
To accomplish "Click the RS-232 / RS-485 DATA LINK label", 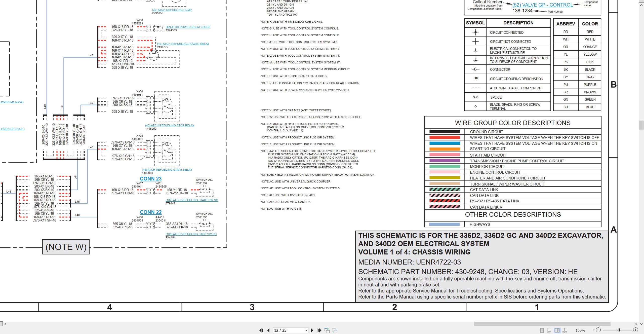I will (495, 201).
